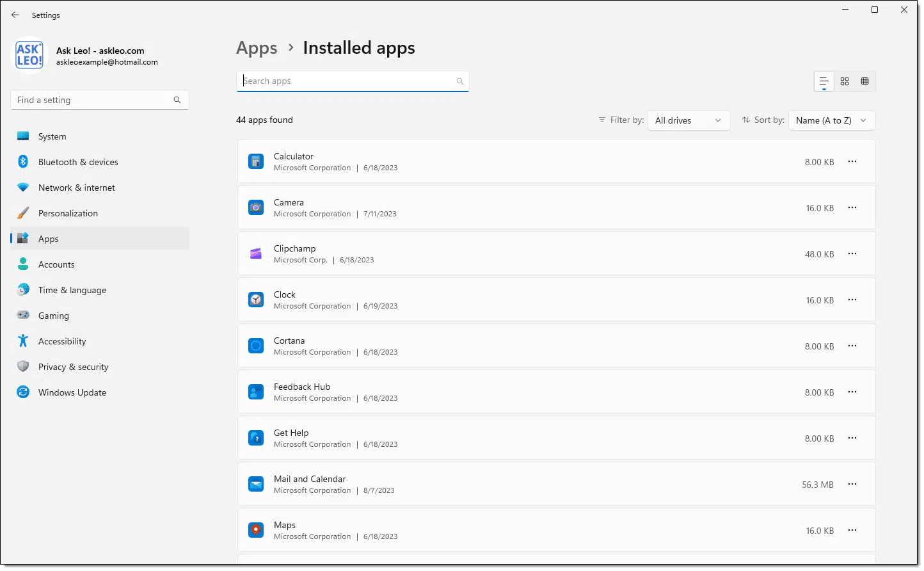Click the magnifier in Find a setting
The width and height of the screenshot is (924, 571).
(177, 100)
